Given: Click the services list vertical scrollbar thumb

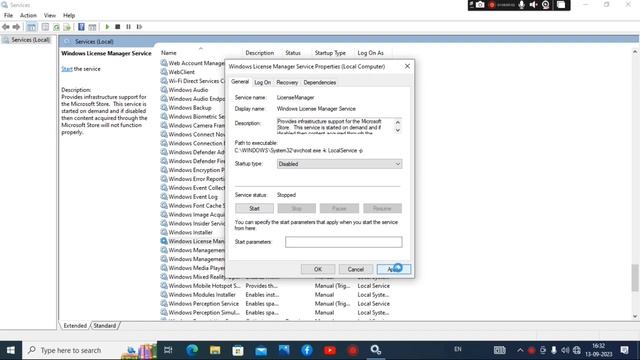Looking at the screenshot, I should click(635, 278).
